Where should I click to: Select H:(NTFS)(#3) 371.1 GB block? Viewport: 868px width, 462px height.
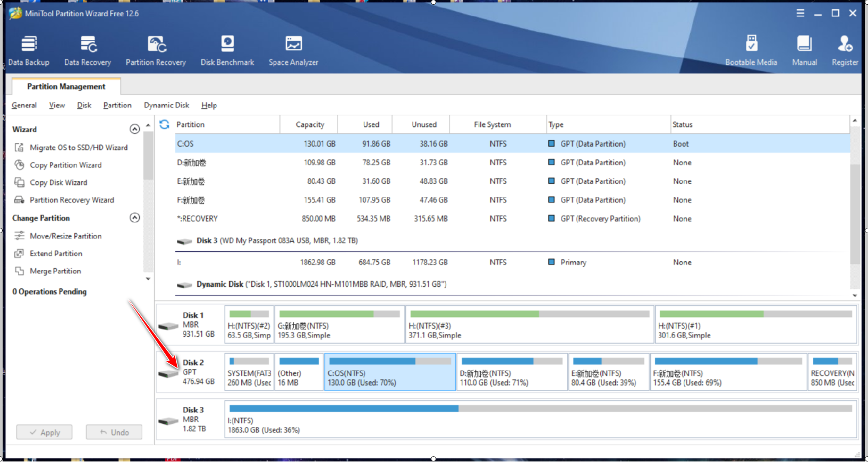pos(530,324)
